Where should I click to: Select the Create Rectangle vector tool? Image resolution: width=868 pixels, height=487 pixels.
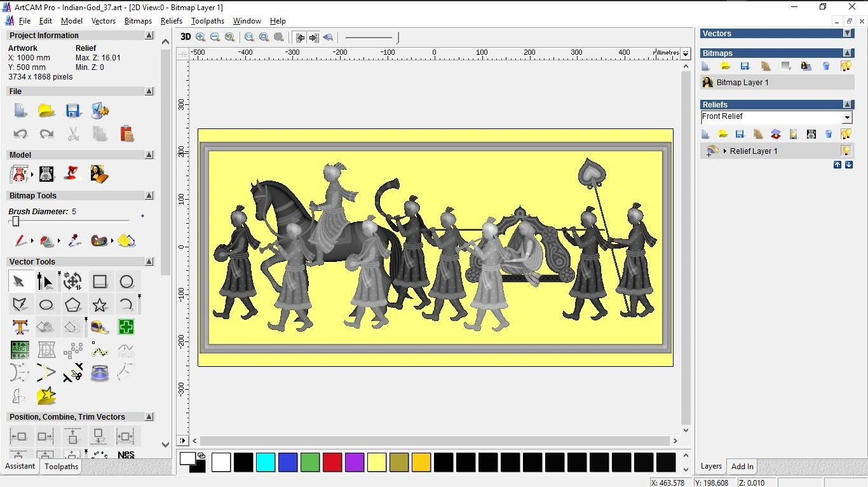[x=100, y=282]
